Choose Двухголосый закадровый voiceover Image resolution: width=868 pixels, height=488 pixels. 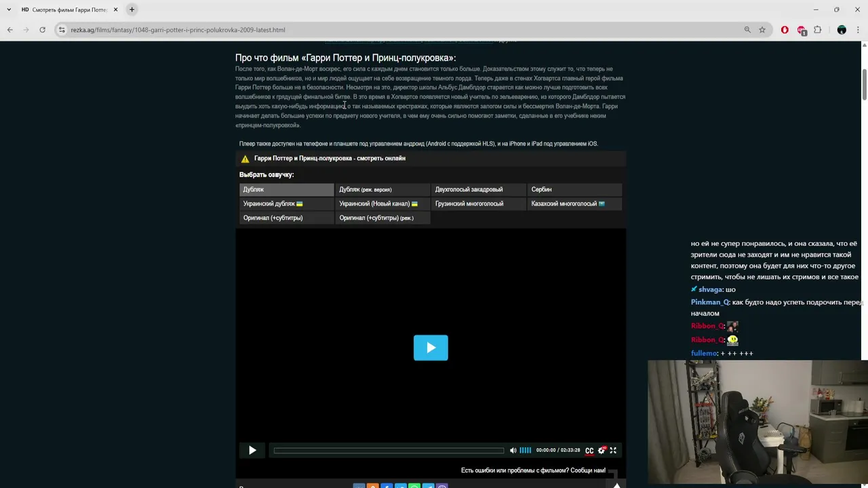[479, 190]
